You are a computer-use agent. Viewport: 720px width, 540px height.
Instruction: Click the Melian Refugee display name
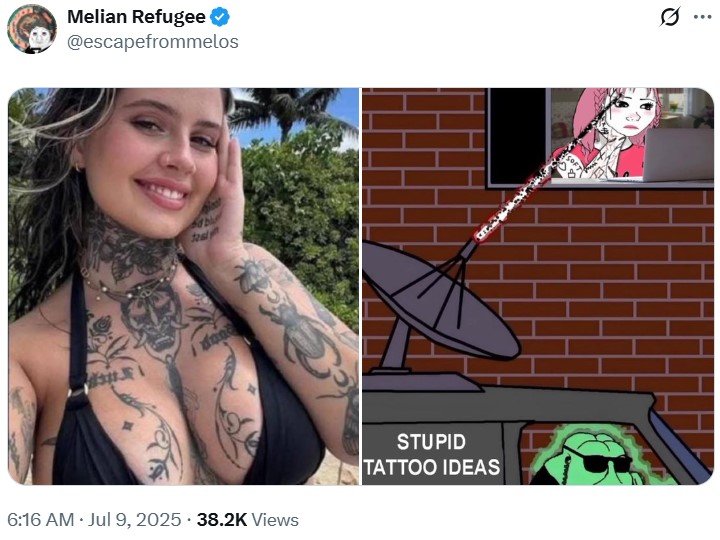pyautogui.click(x=136, y=17)
